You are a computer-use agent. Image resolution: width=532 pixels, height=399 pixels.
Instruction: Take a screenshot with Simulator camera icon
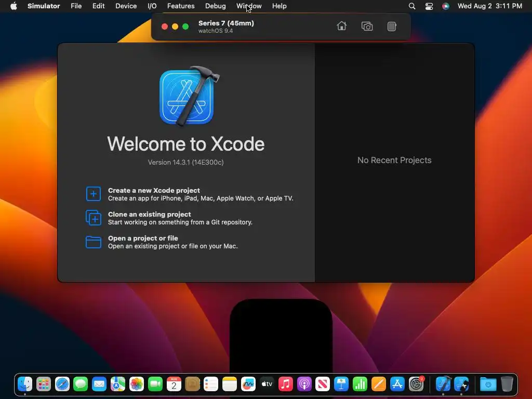click(367, 26)
